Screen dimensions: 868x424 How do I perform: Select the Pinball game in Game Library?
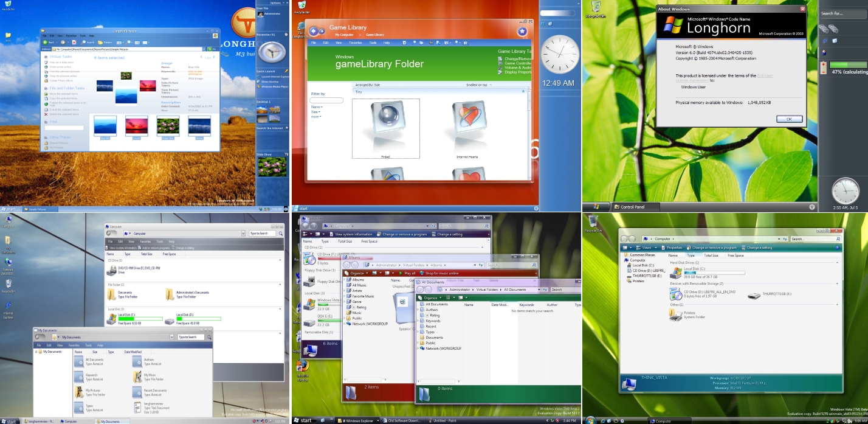[x=386, y=128]
